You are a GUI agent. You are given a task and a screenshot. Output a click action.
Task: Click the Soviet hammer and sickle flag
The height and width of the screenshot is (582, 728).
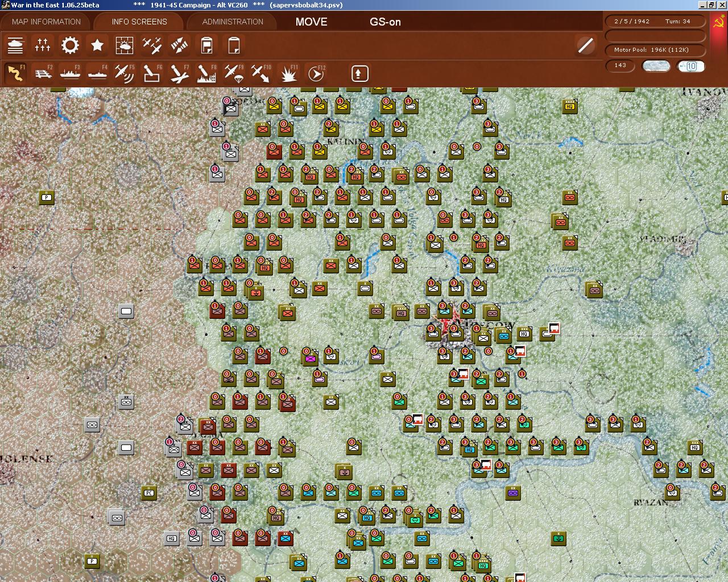[x=719, y=22]
